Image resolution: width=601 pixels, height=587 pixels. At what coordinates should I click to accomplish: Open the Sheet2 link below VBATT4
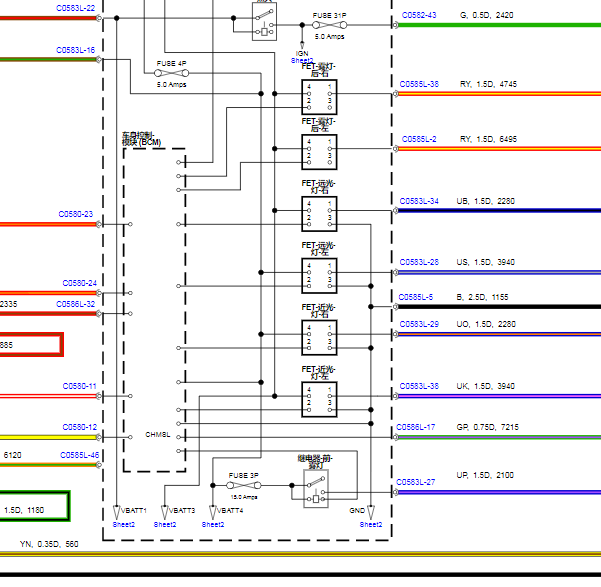(x=213, y=525)
